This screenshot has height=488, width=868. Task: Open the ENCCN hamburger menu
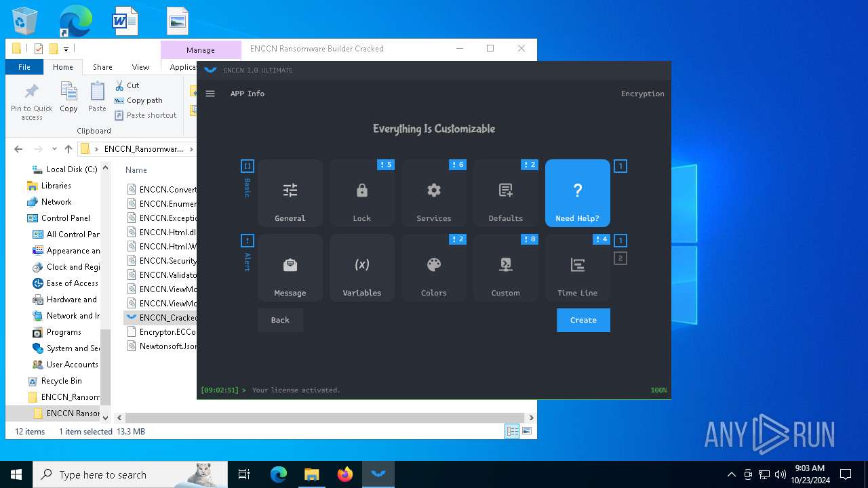click(x=210, y=94)
